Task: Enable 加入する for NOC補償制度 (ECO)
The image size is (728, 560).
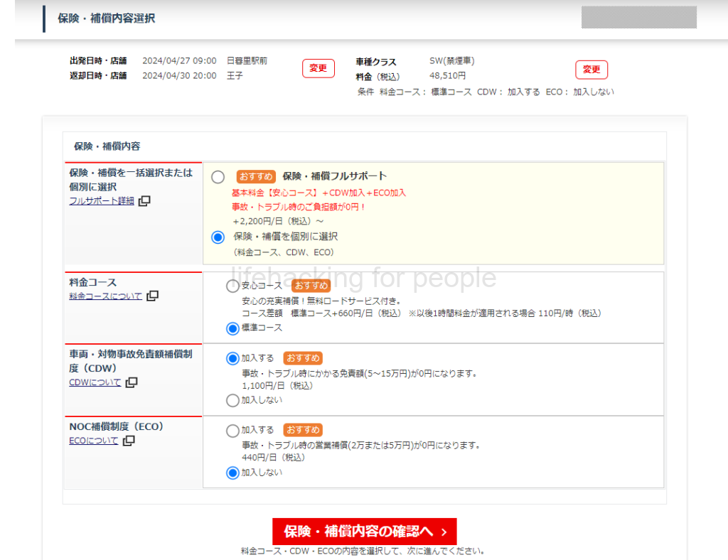Action: click(x=232, y=431)
